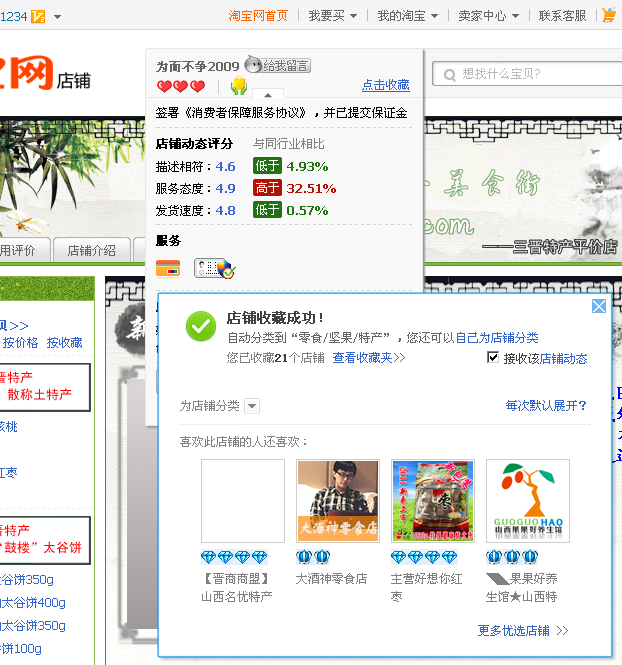Open the red dates 枣 shop thumbnail

click(x=433, y=501)
